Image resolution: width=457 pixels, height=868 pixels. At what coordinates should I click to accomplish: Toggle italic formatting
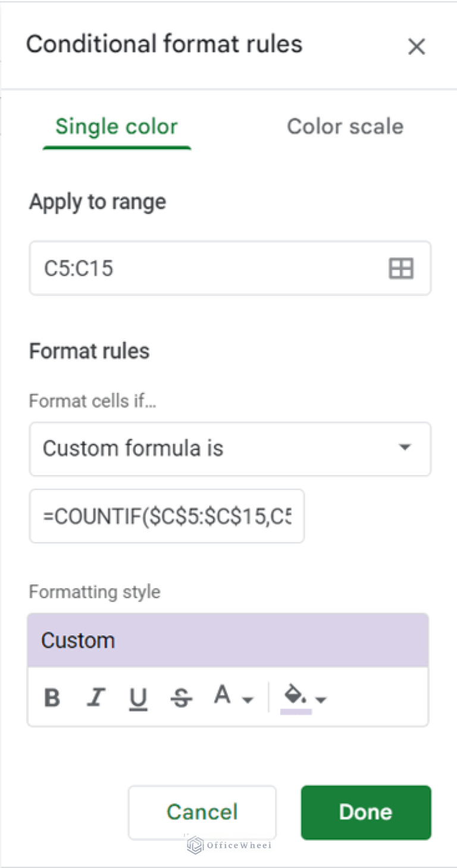coord(95,697)
